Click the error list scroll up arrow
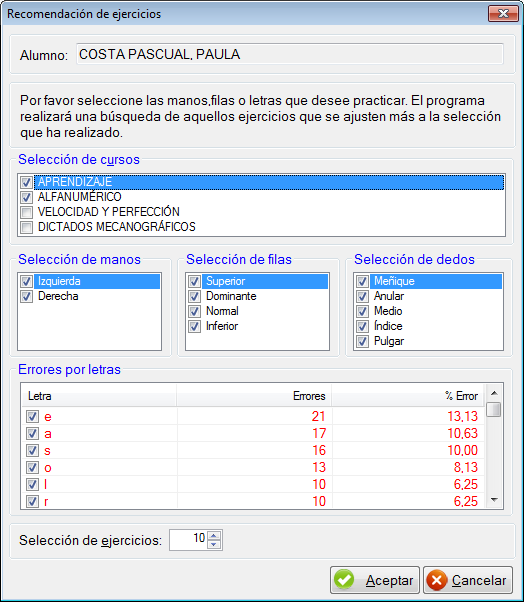The image size is (524, 602). 494,393
